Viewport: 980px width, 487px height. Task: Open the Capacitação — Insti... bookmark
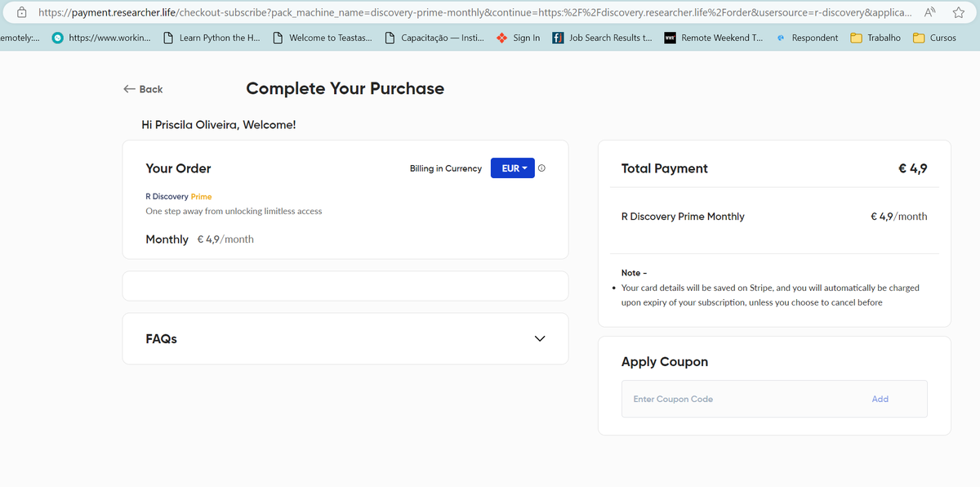coord(434,38)
